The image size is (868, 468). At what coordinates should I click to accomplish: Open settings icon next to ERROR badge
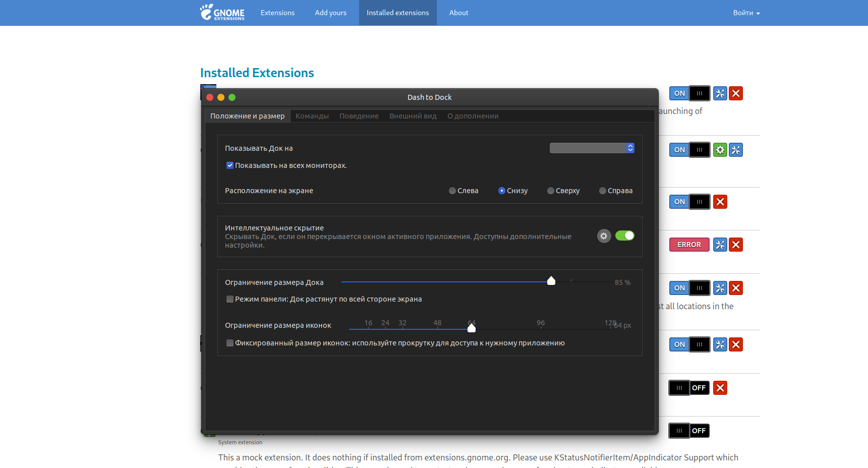720,245
